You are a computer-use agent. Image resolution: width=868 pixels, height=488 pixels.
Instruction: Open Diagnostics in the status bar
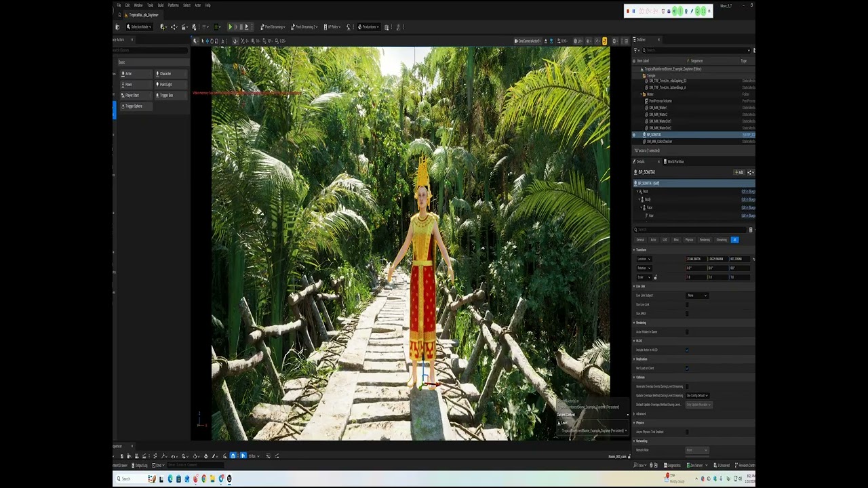672,466
